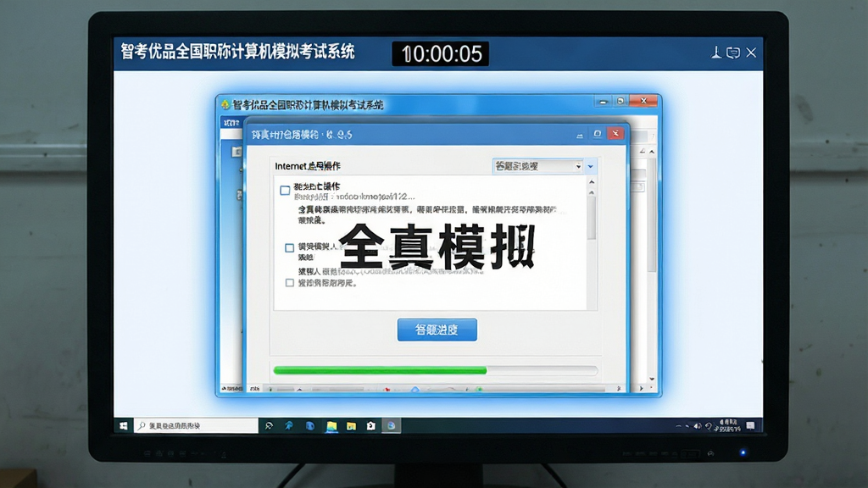Tick the third checkbox in question list
This screenshot has width=868, height=488.
pyautogui.click(x=290, y=283)
